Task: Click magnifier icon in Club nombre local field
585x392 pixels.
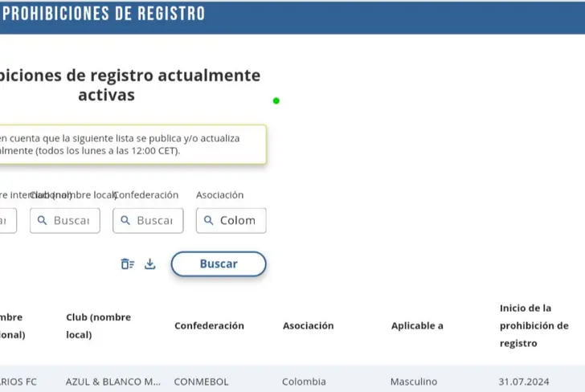Action: 43,220
